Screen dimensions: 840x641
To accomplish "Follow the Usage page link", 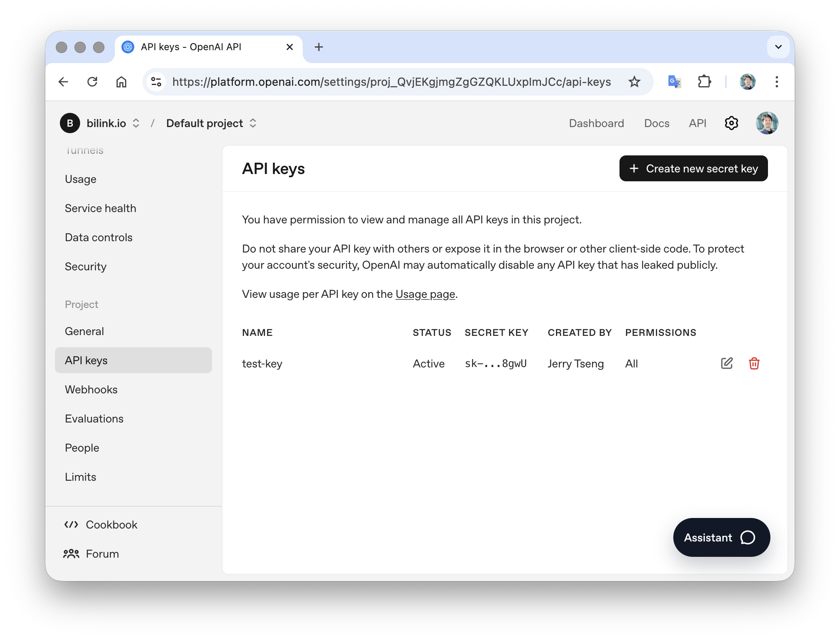I will pyautogui.click(x=425, y=294).
